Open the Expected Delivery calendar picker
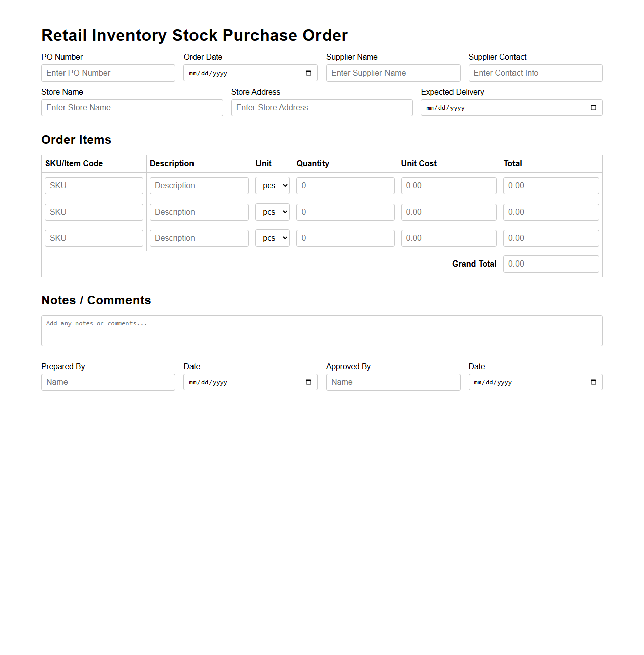This screenshot has height=655, width=644. (593, 107)
